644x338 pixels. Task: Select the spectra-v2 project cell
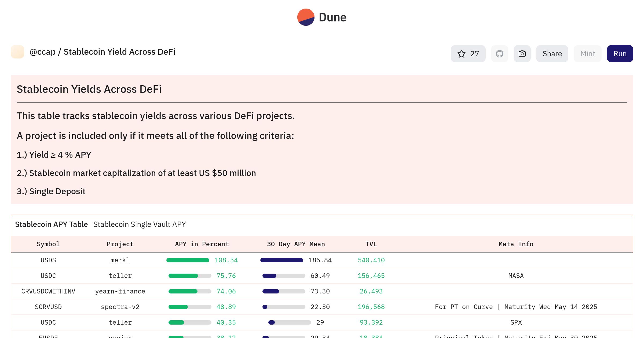(x=120, y=307)
